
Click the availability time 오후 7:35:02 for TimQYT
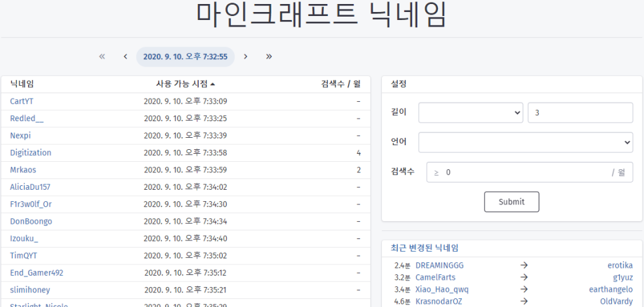point(185,256)
